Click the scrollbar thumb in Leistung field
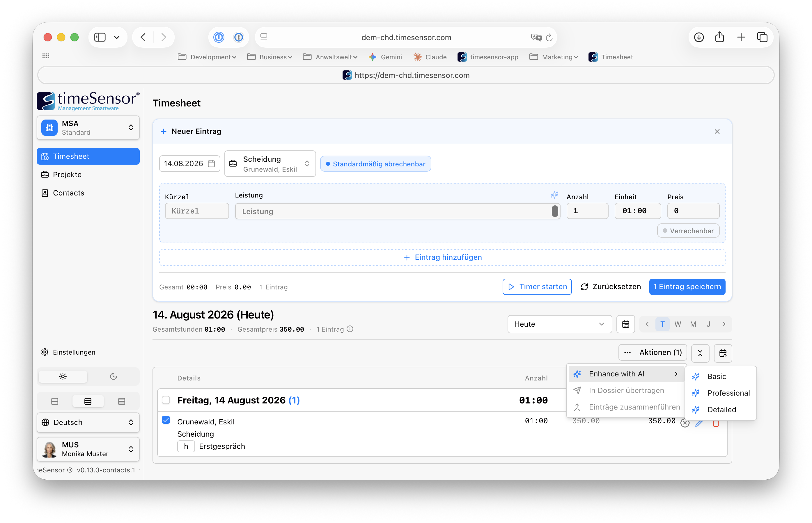The width and height of the screenshot is (812, 523). pos(554,211)
